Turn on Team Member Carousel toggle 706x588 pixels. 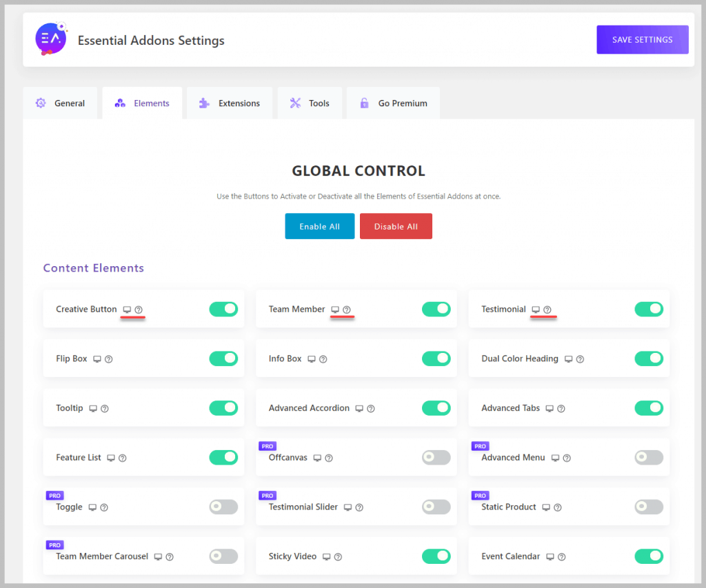click(224, 557)
